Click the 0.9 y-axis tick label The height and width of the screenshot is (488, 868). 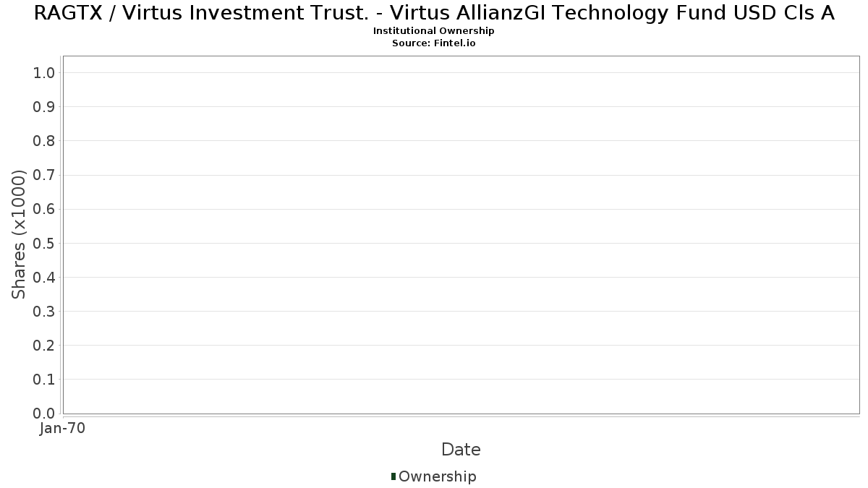pyautogui.click(x=44, y=107)
